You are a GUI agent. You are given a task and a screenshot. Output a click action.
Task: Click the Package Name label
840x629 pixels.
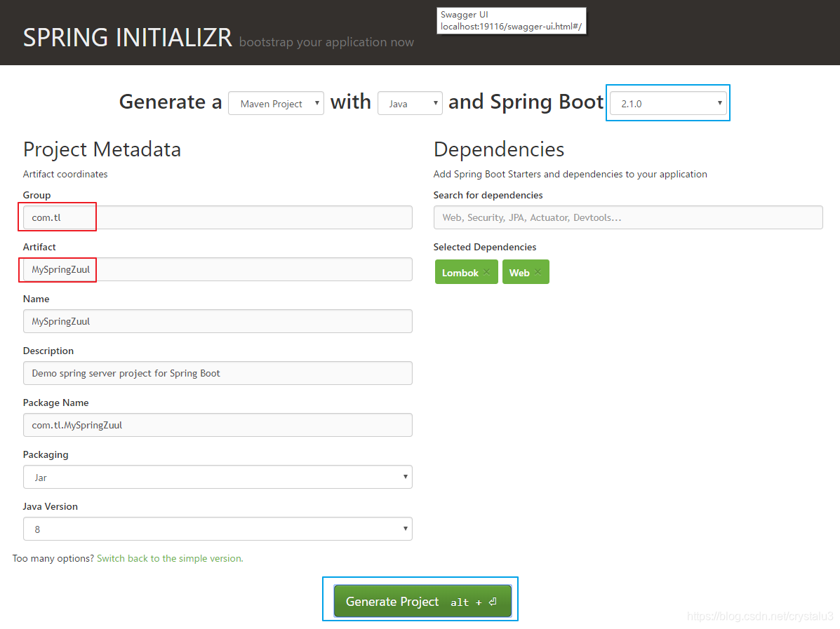coord(55,403)
